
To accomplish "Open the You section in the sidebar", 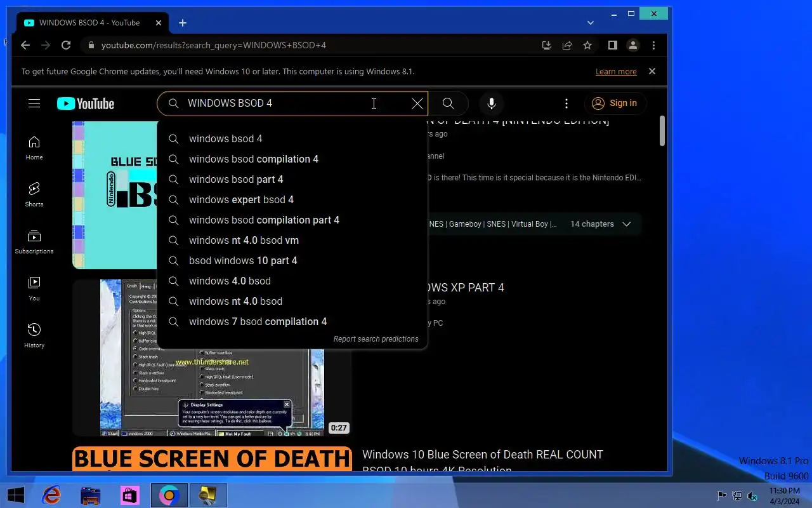I will click(x=34, y=288).
